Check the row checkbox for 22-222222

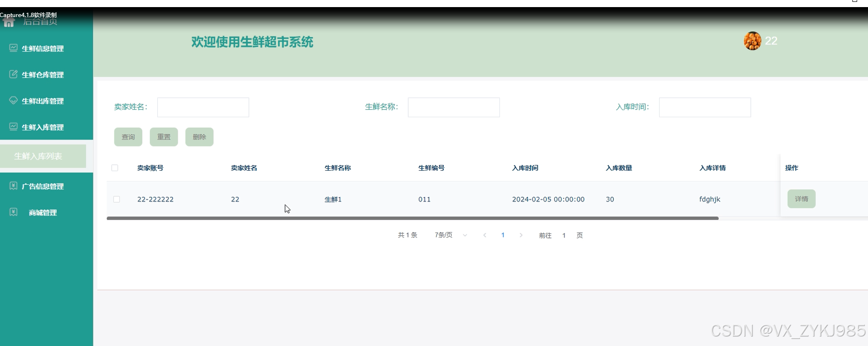[x=117, y=199]
